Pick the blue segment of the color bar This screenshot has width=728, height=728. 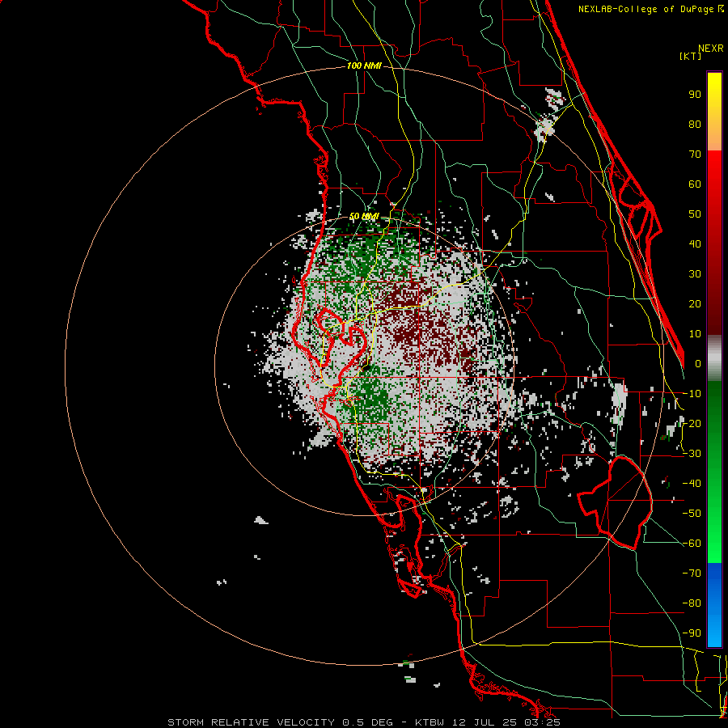(x=714, y=605)
